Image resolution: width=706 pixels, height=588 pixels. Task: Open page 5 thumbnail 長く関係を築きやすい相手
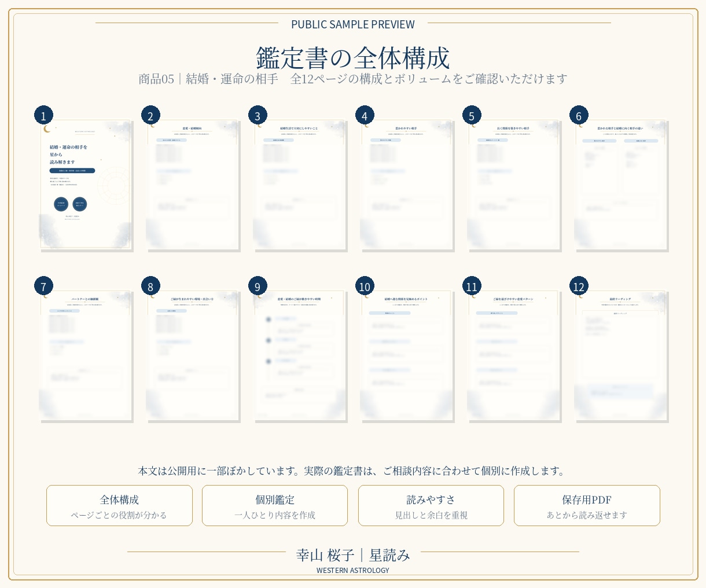click(x=513, y=185)
